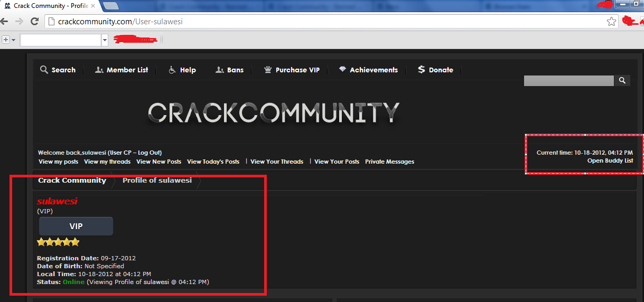Switch to the Crack Community - Profile tab

coord(50,6)
